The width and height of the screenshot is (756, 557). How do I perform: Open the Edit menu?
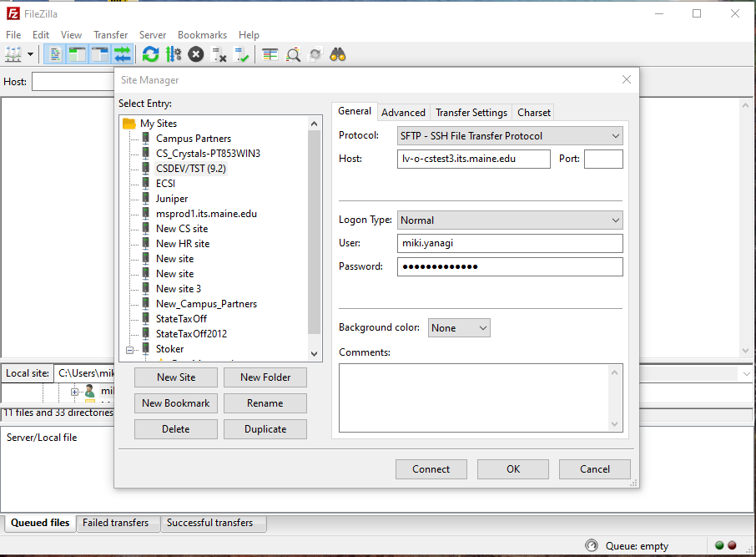point(41,35)
